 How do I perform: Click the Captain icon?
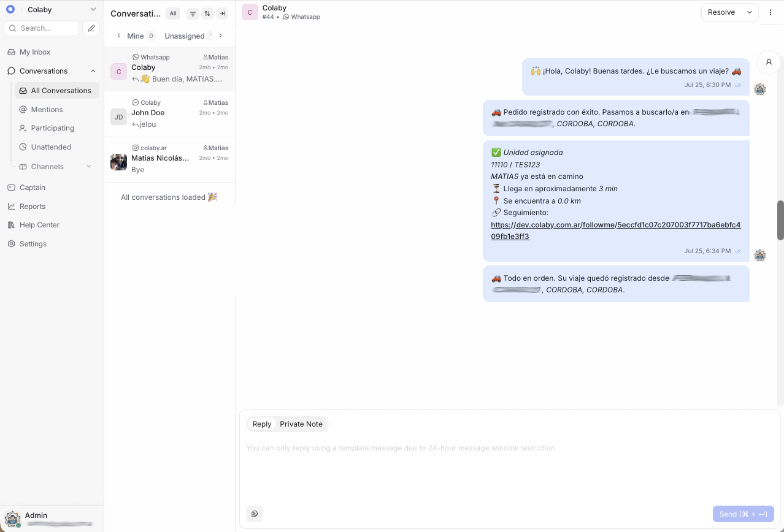pyautogui.click(x=11, y=188)
